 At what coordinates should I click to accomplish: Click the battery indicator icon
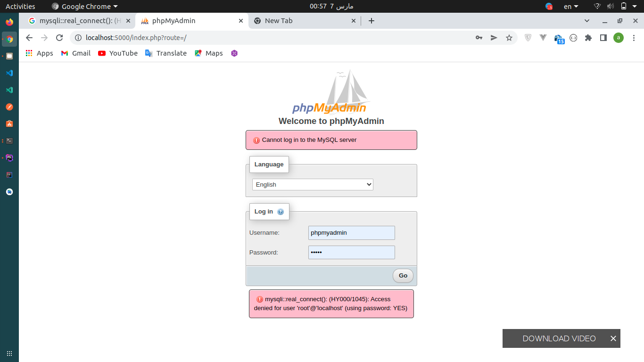click(624, 6)
